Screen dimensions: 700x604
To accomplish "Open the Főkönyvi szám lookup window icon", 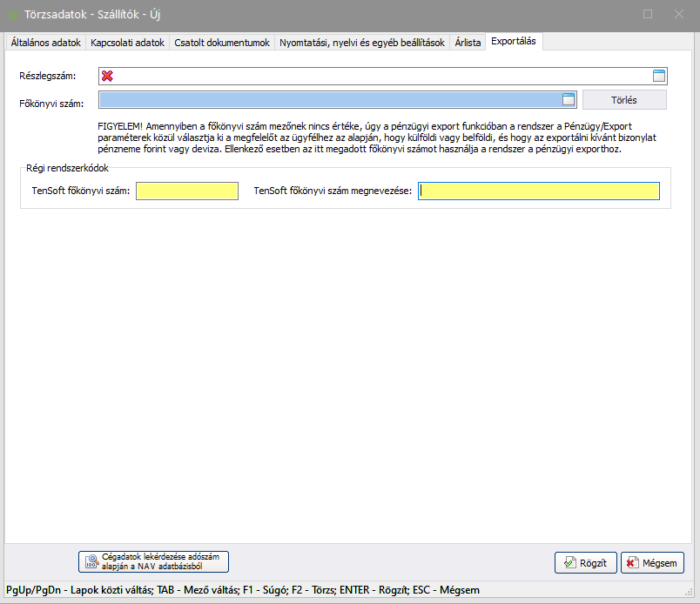I will [x=569, y=100].
